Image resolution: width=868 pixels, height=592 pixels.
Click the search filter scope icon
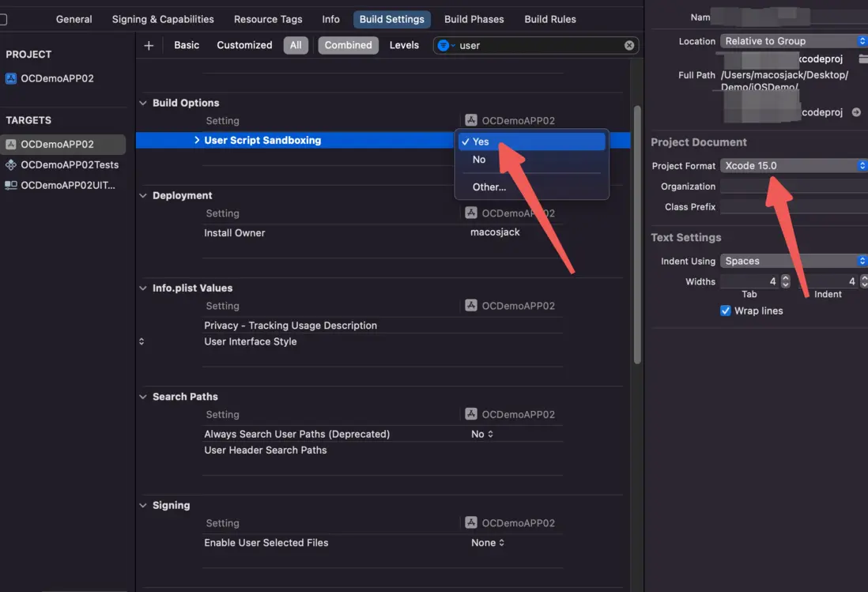pyautogui.click(x=444, y=46)
